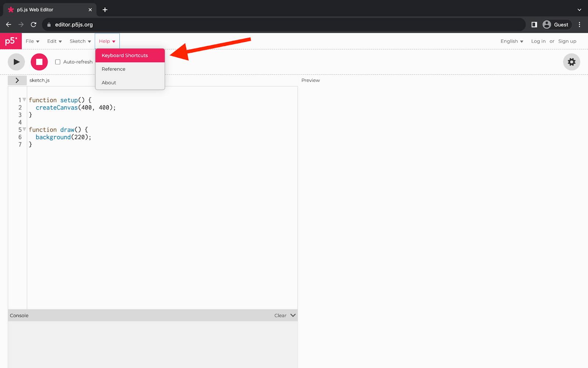Collapse the file navigation sidebar arrow
The height and width of the screenshot is (368, 588).
tap(17, 80)
